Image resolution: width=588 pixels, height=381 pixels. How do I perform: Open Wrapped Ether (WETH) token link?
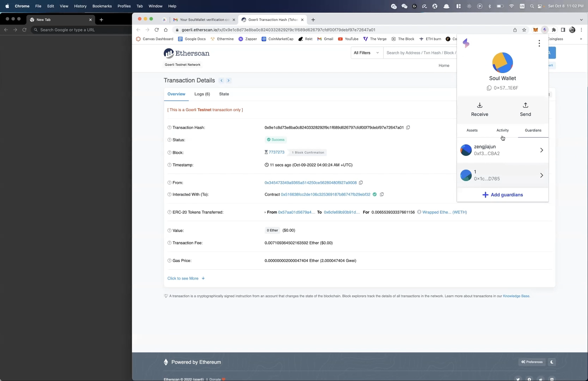[x=445, y=212]
